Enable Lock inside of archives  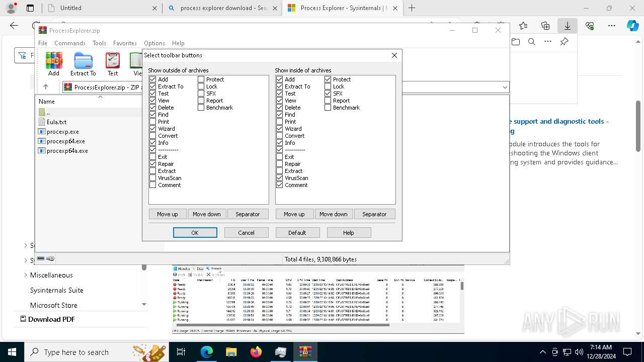(328, 86)
